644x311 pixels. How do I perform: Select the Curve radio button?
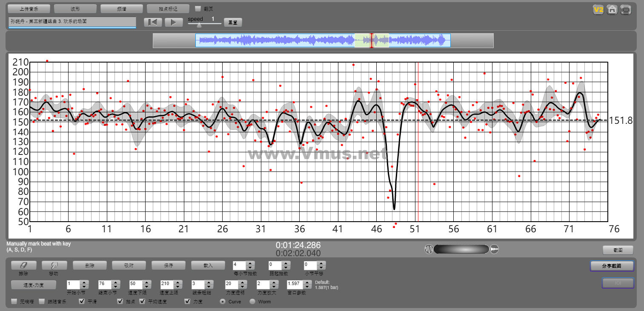pyautogui.click(x=223, y=302)
